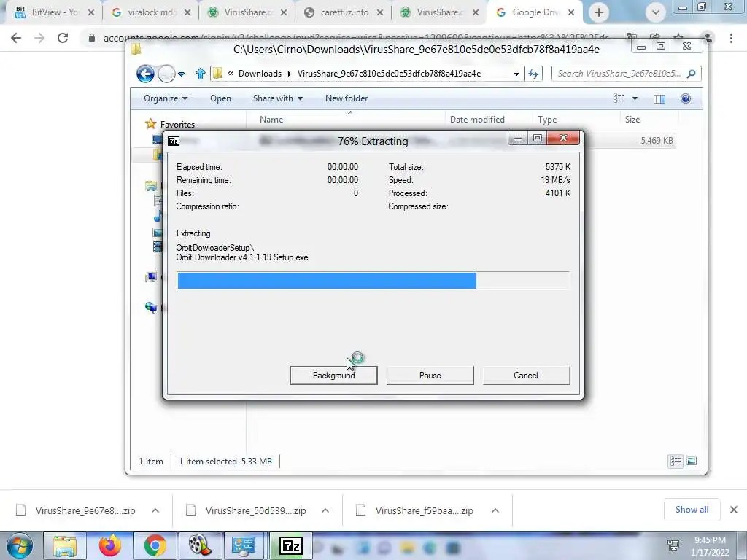Switch to Details view in status bar
Image resolution: width=747 pixels, height=560 pixels.
[x=676, y=461]
